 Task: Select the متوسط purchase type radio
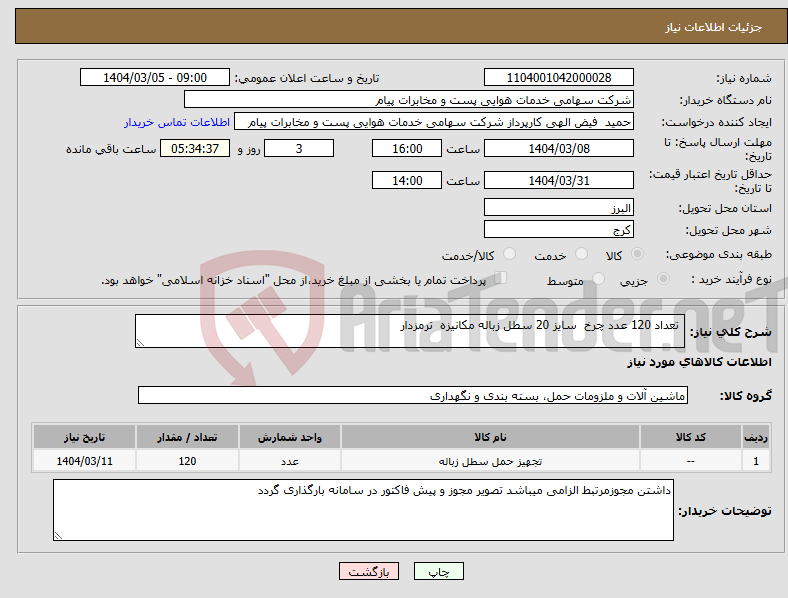pyautogui.click(x=599, y=279)
